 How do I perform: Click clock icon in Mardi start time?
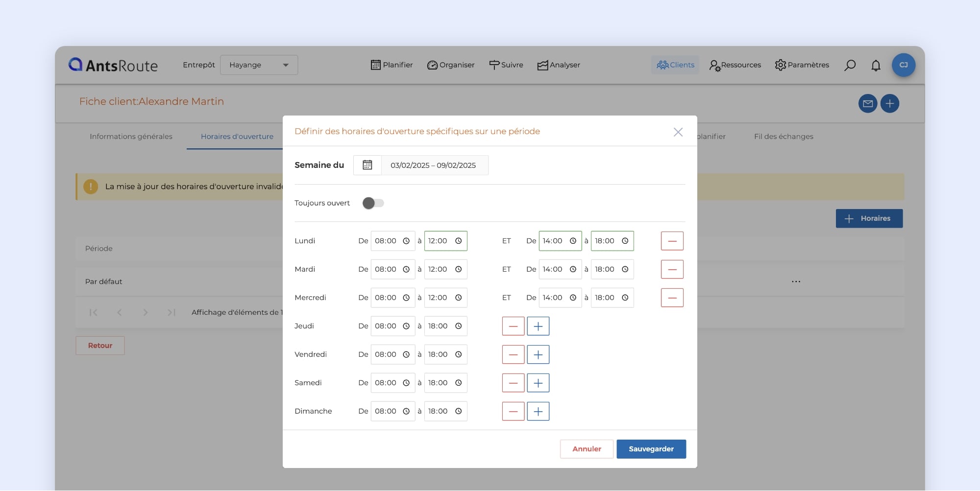tap(406, 270)
